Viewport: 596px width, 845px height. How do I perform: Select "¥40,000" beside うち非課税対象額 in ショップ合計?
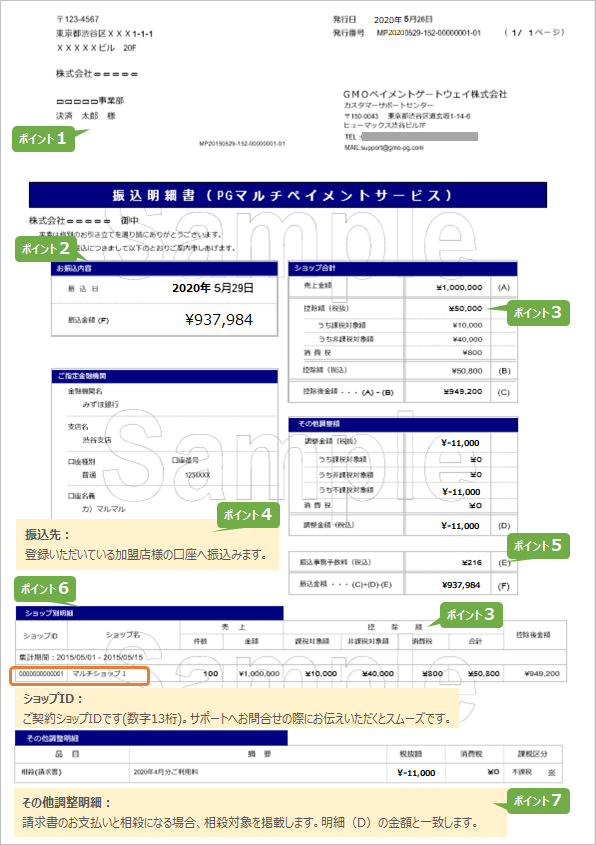point(468,339)
